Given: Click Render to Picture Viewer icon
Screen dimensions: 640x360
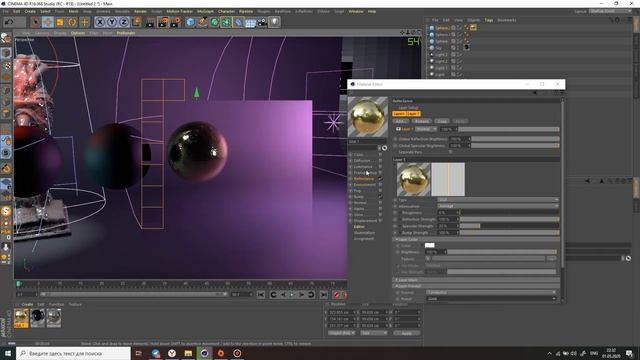Looking at the screenshot, I should coord(162,22).
